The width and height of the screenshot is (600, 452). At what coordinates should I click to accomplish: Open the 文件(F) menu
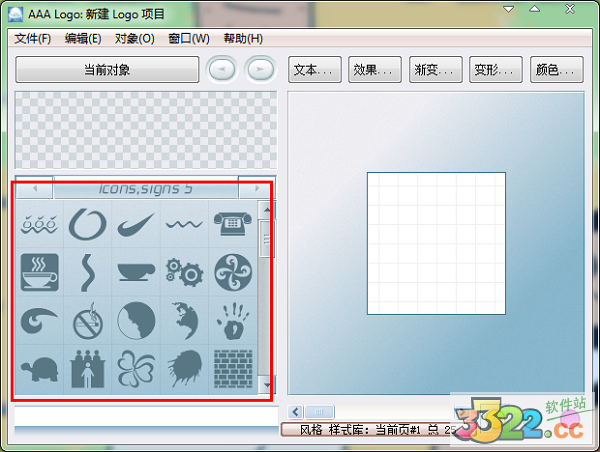coord(33,39)
